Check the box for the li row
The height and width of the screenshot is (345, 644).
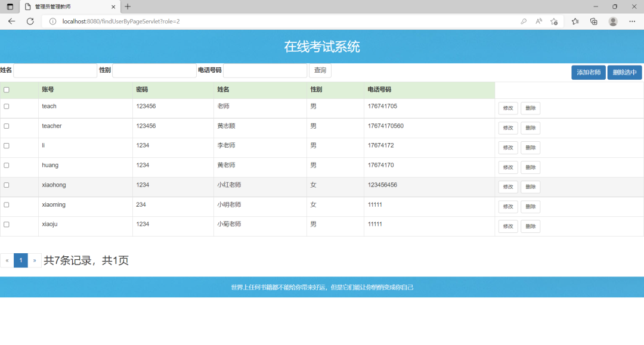7,145
